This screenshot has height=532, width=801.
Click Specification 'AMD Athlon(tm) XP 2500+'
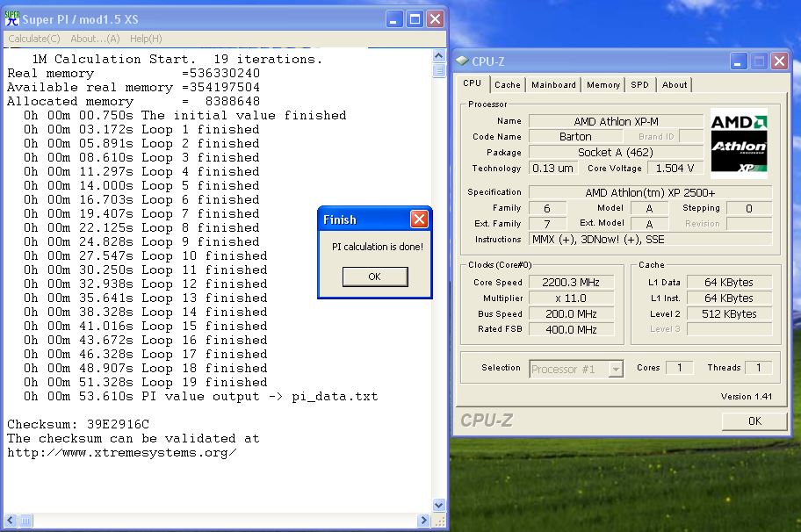click(x=650, y=192)
